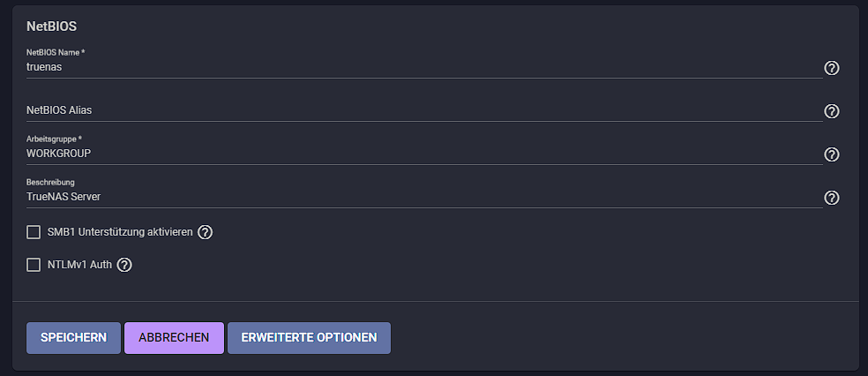The height and width of the screenshot is (376, 868).
Task: Click the help icon beside Arbeitsgruppe
Action: [x=831, y=154]
